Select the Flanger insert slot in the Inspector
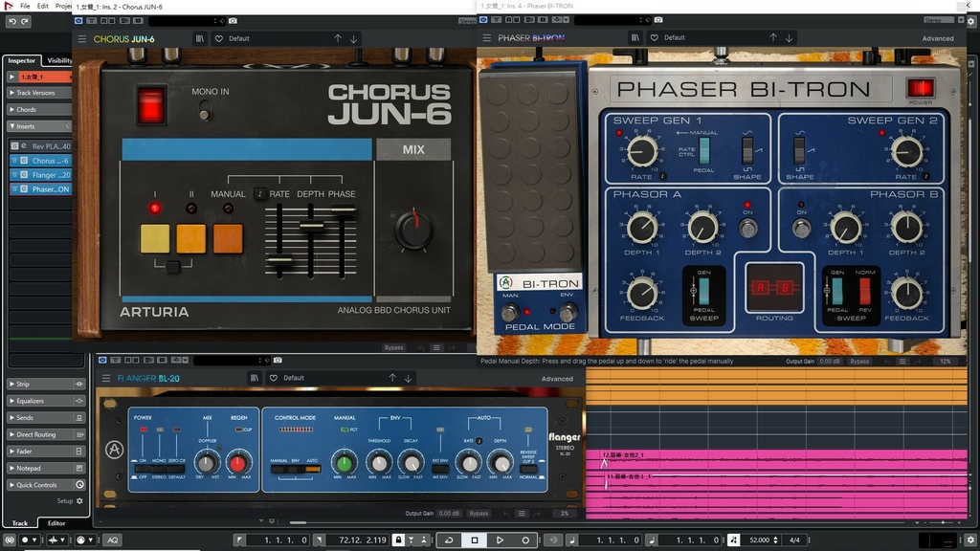 click(x=40, y=175)
